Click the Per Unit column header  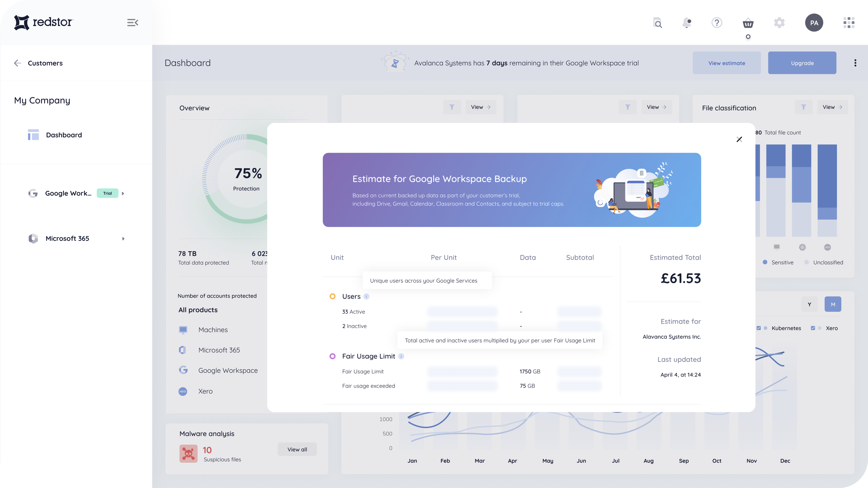point(443,258)
